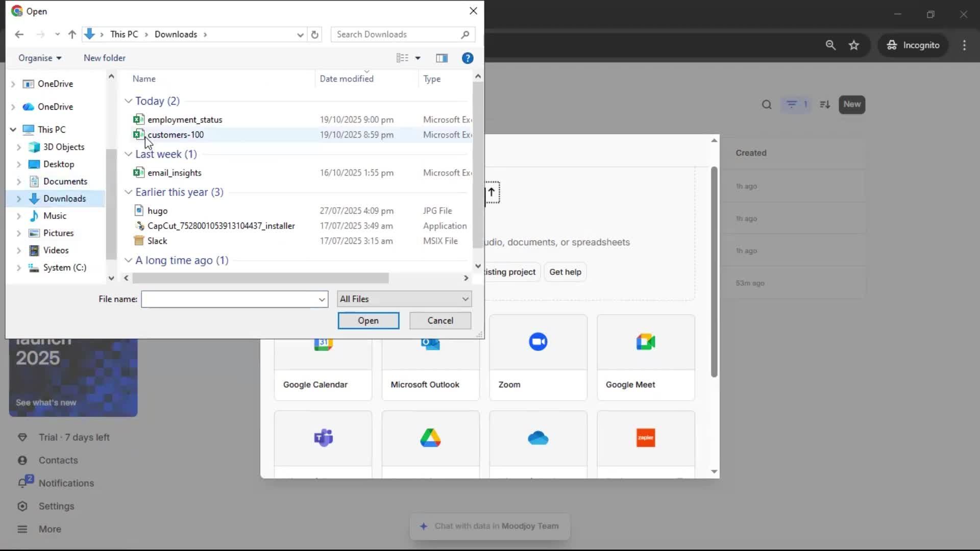The image size is (980, 551).
Task: Select the customers-100 Excel file
Action: (x=176, y=135)
